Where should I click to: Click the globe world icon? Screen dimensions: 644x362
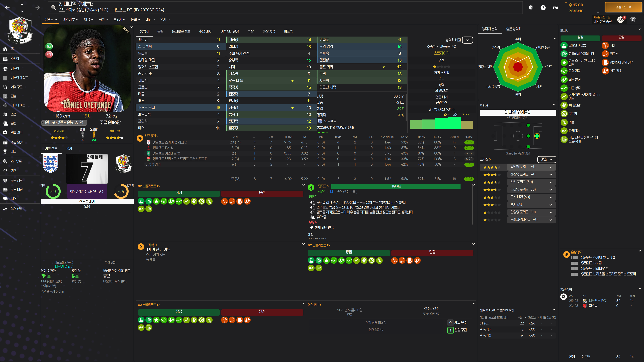pyautogui.click(x=531, y=8)
